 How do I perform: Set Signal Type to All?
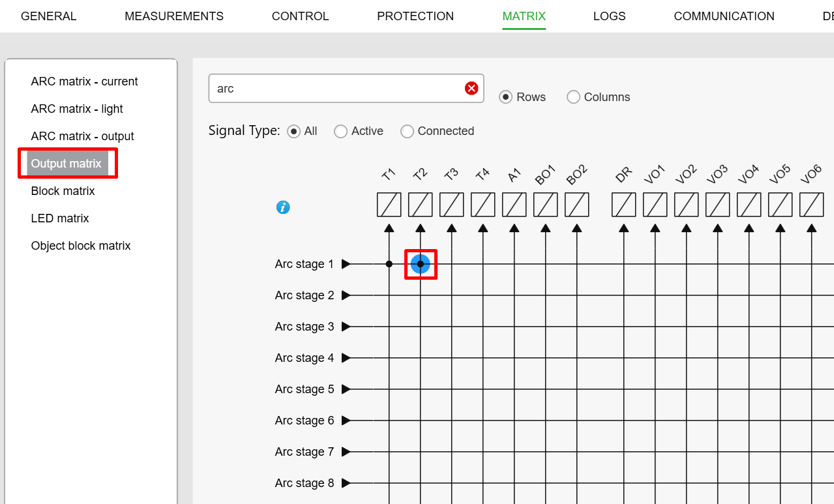click(293, 131)
